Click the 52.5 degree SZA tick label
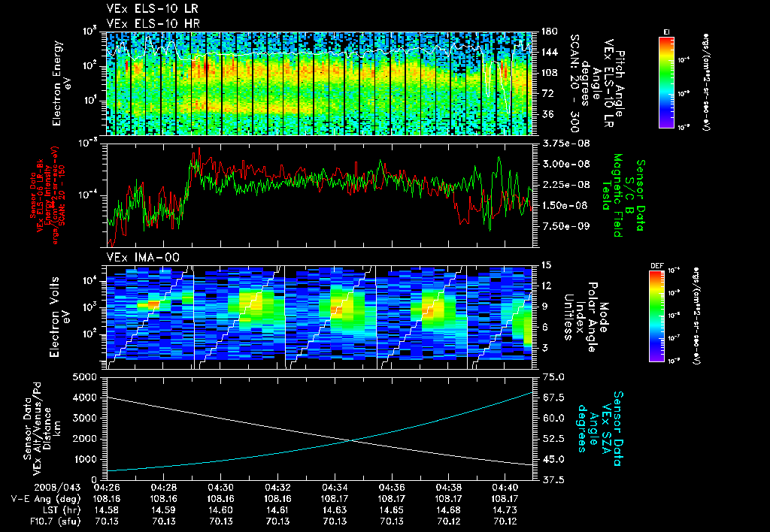The height and width of the screenshot is (532, 770). pyautogui.click(x=553, y=439)
